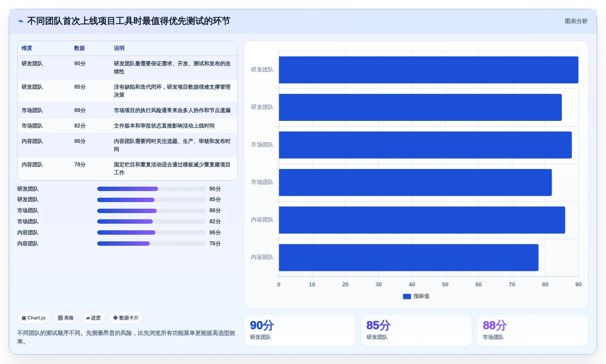Click the 85分 progress bar
This screenshot has width=606, height=364.
151,200
